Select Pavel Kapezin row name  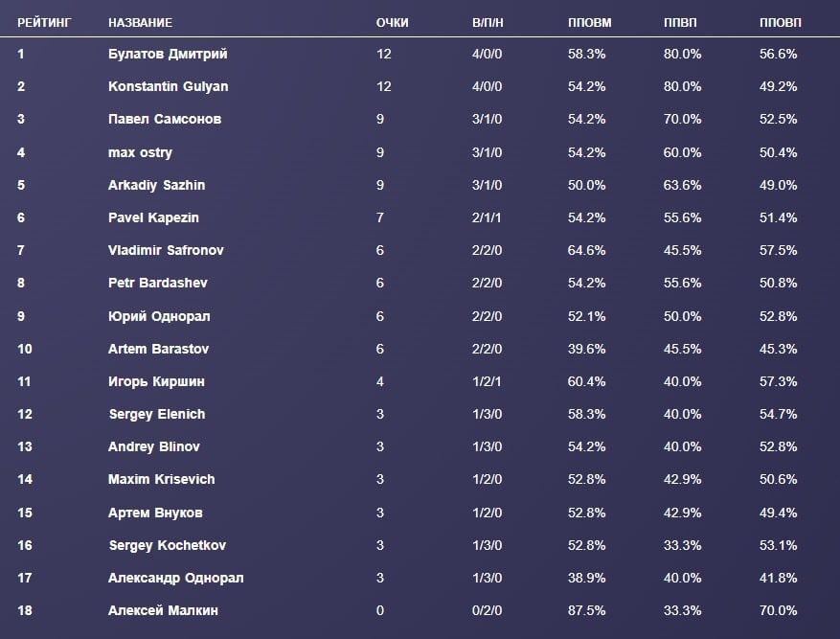pyautogui.click(x=155, y=217)
